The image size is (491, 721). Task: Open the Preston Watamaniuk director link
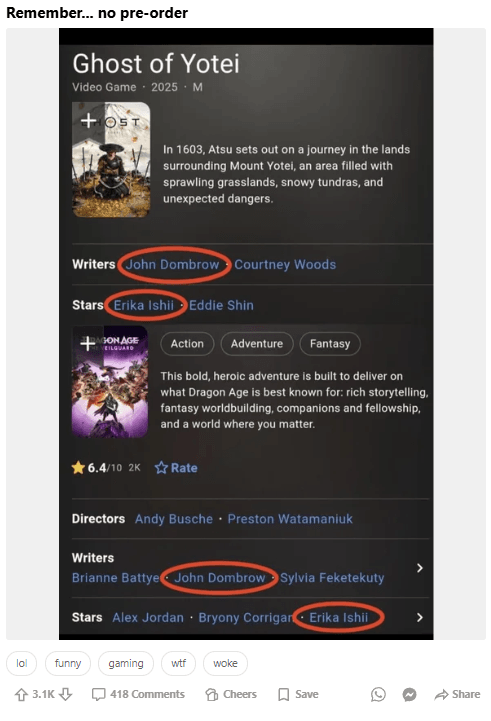[290, 519]
